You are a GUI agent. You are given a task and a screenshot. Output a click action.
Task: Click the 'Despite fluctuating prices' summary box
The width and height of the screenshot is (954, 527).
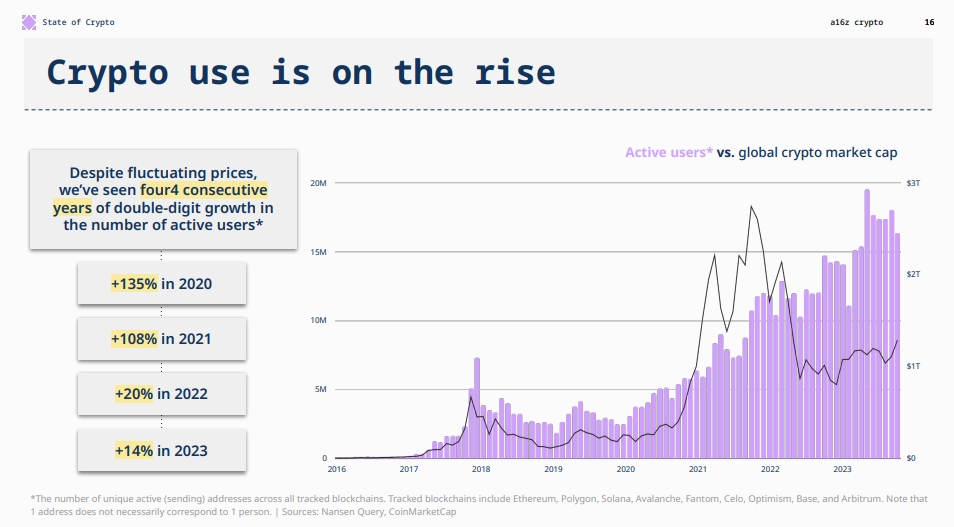[164, 200]
